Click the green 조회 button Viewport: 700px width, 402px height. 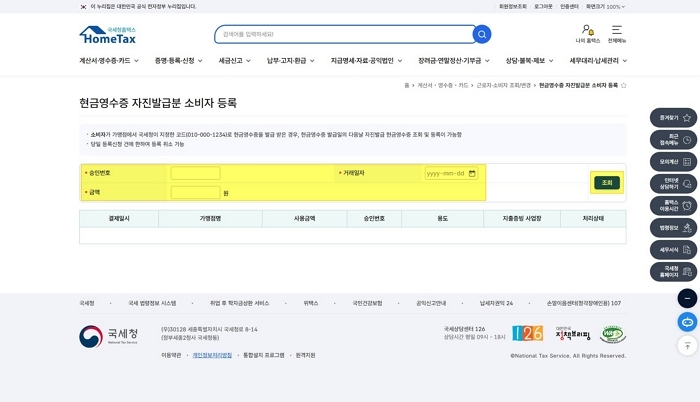click(x=607, y=183)
